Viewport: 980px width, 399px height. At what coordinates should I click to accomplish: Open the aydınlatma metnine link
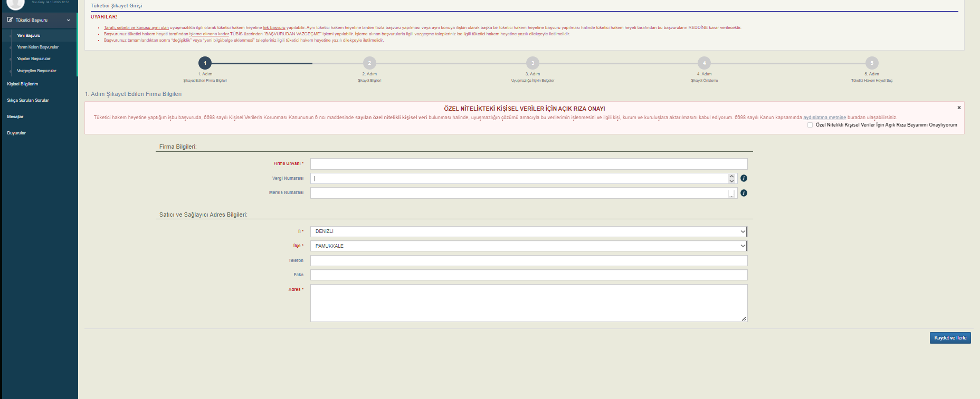click(x=824, y=118)
